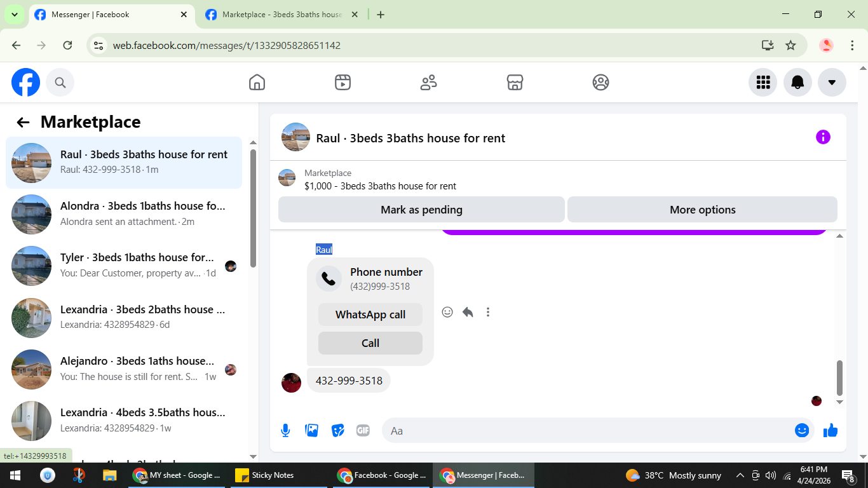Install the app using the address bar icon

pyautogui.click(x=768, y=45)
